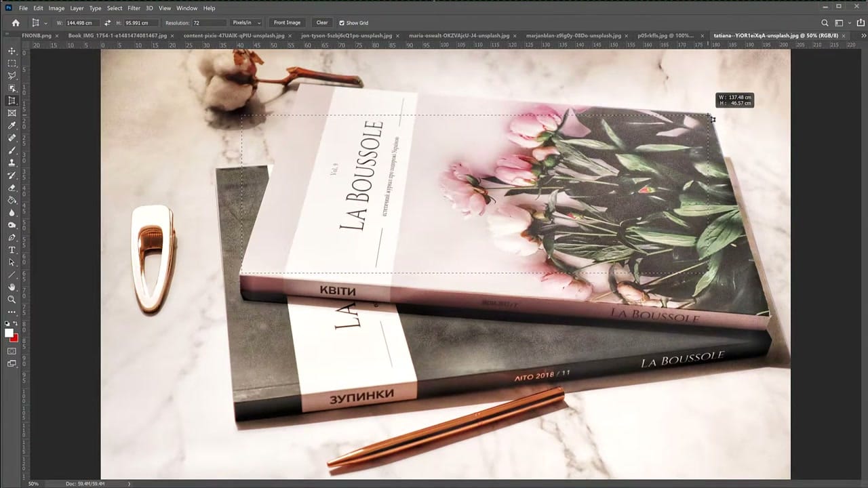This screenshot has width=868, height=488.
Task: Open the Layer menu
Action: 77,8
